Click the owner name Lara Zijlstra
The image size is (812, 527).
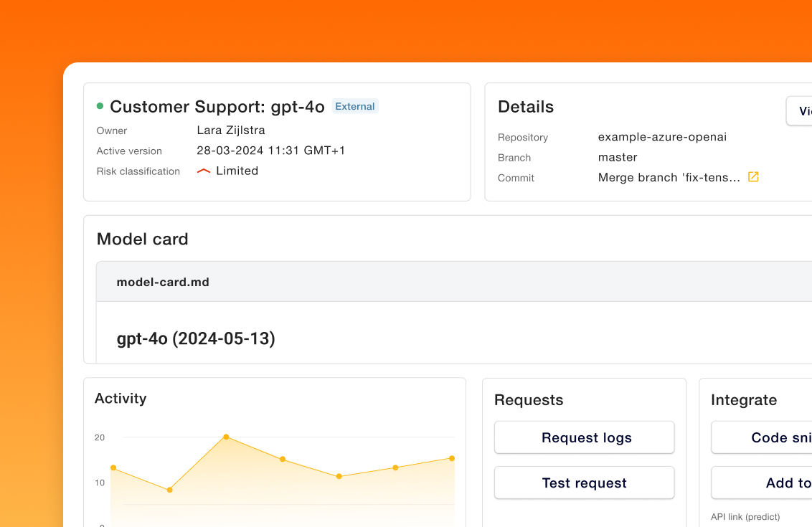[231, 130]
